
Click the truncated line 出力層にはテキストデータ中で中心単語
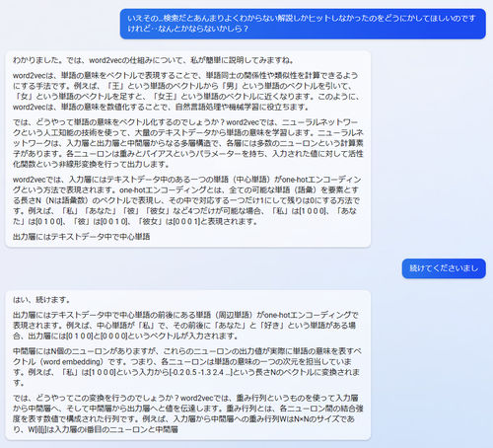[82, 237]
